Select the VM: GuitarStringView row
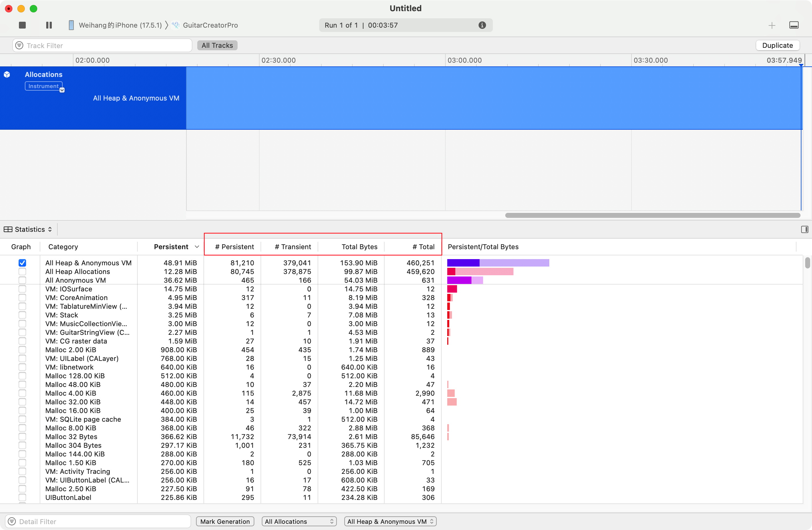 click(401, 332)
